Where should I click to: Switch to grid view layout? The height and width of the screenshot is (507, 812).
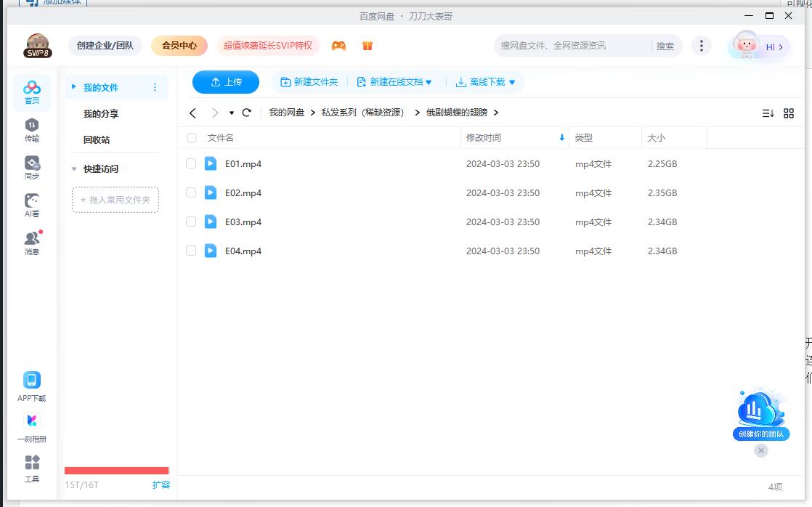(789, 113)
